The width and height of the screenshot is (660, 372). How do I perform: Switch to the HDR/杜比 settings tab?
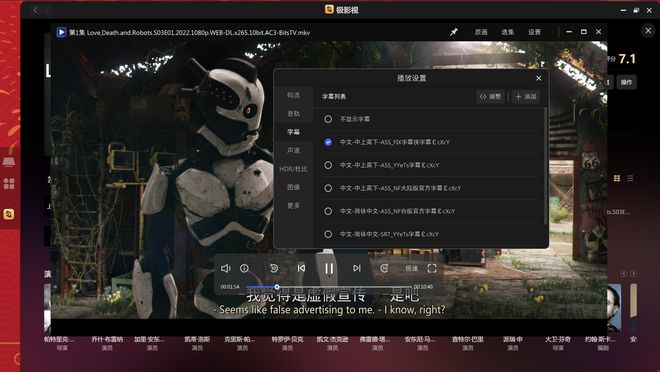[x=293, y=169]
